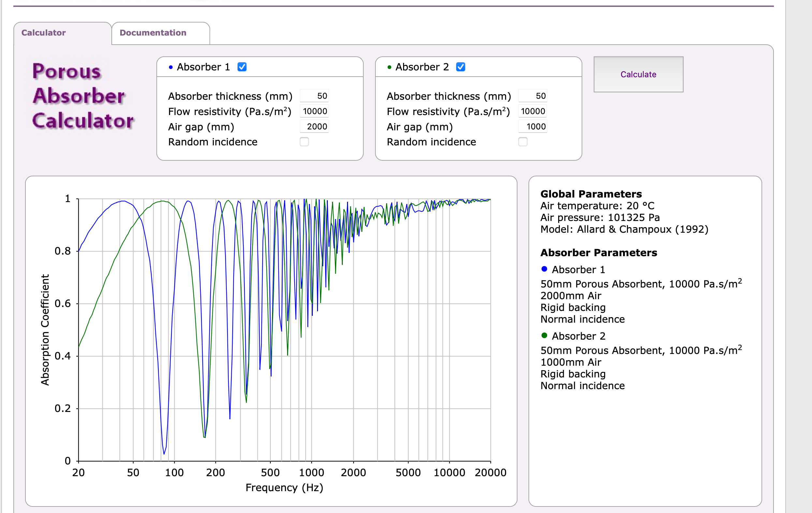812x513 pixels.
Task: Click '2000mm Air' in Absorber 1 summary
Action: pos(571,296)
